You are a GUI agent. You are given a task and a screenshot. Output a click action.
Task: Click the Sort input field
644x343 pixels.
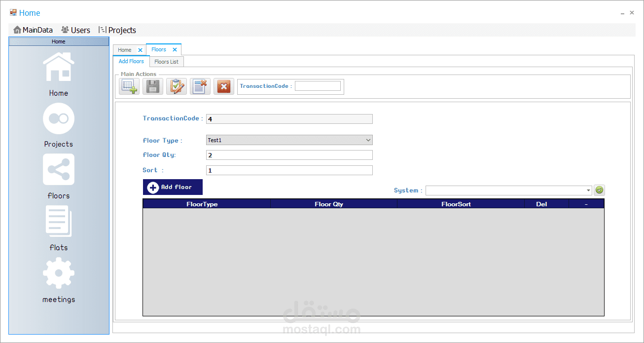(x=289, y=170)
